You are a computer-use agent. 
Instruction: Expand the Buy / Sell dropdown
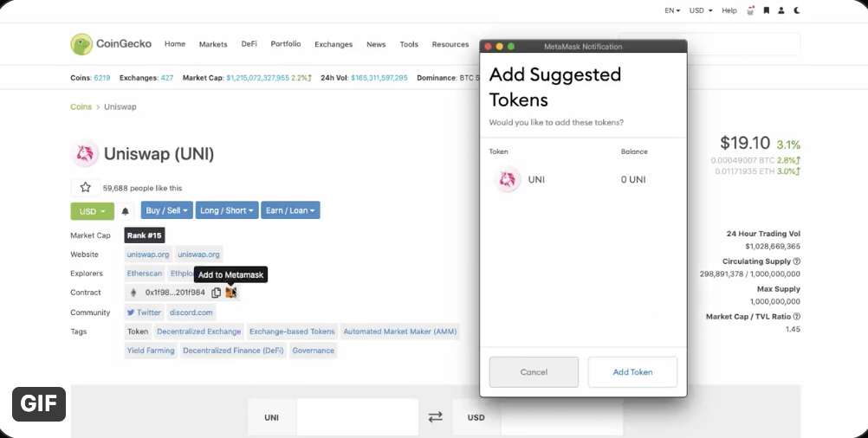pos(166,210)
